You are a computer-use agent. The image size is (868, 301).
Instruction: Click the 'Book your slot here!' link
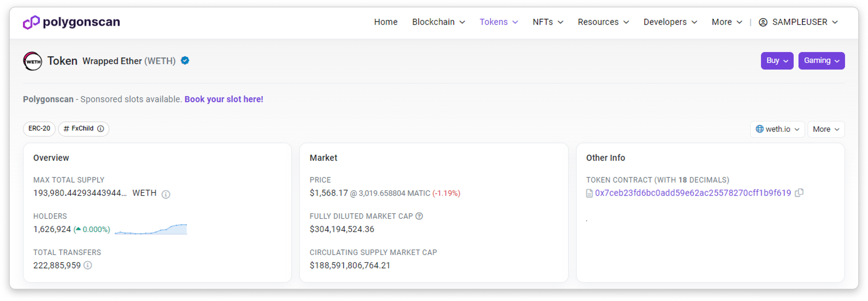click(x=224, y=99)
